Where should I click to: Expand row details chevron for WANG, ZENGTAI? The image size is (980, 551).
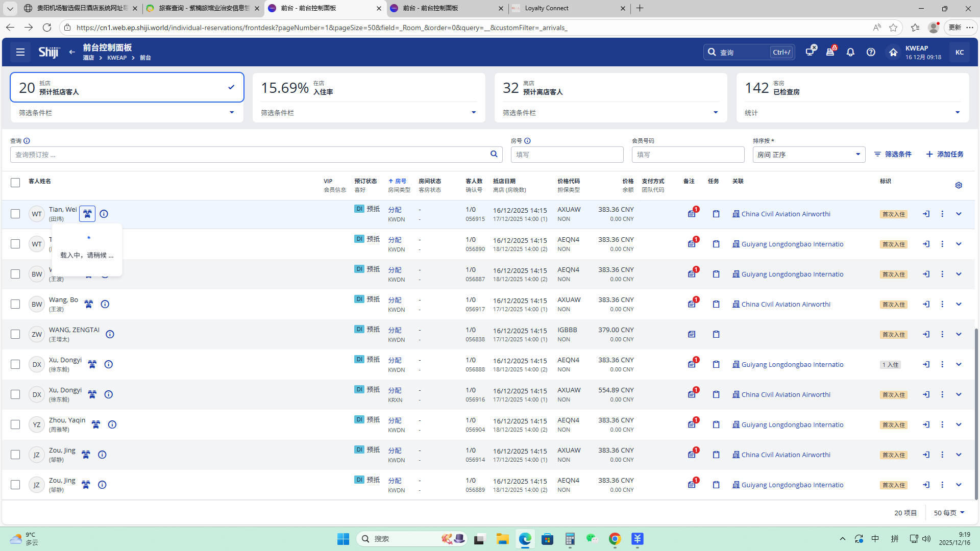click(x=959, y=334)
